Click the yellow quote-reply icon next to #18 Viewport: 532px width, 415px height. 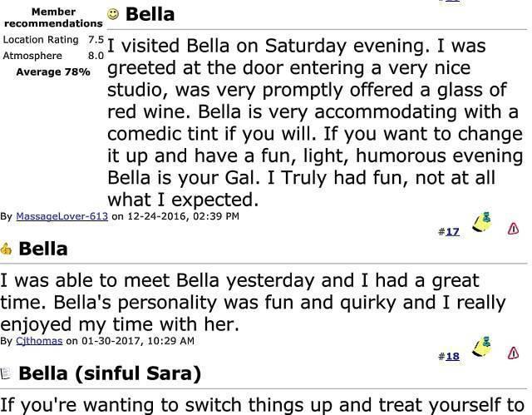click(481, 348)
